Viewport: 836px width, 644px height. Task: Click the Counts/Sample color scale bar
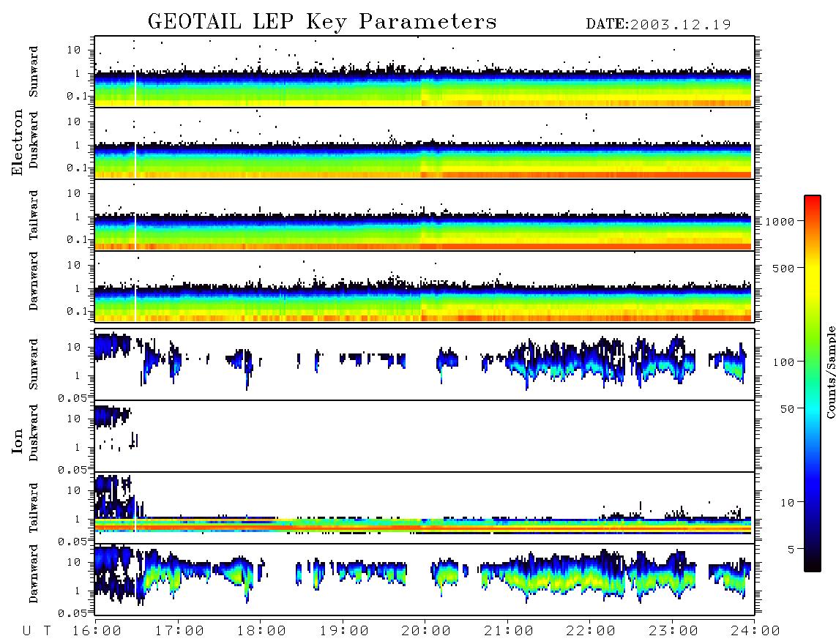tap(813, 383)
